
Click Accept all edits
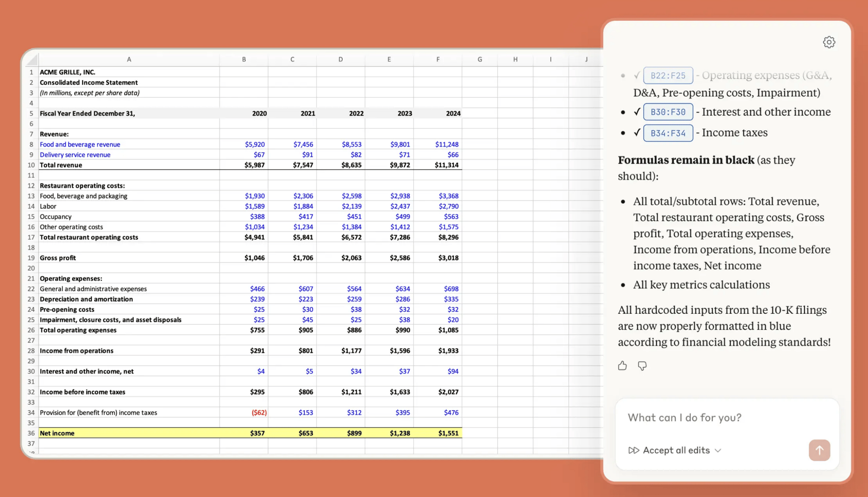676,450
